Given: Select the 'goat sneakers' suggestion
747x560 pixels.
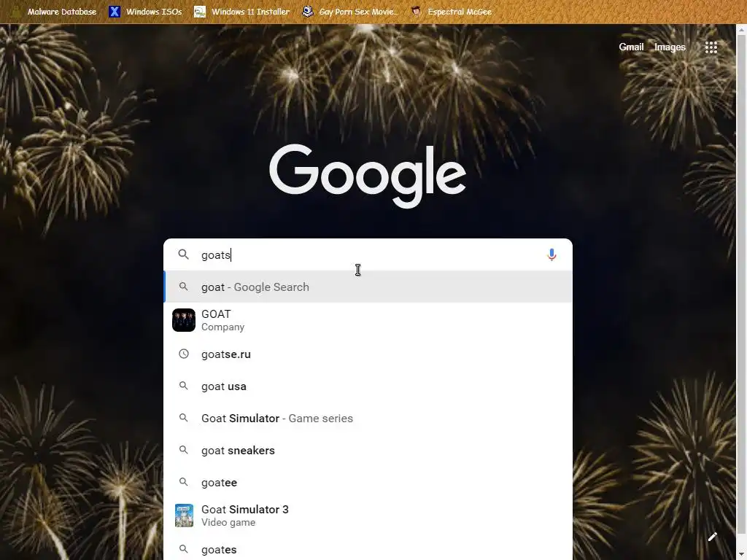Looking at the screenshot, I should [x=368, y=450].
